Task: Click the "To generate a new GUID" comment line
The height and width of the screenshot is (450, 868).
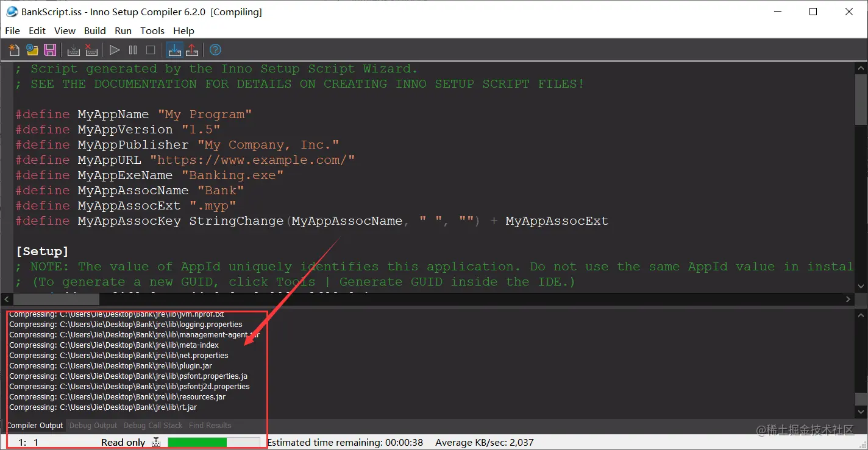Action: (x=295, y=281)
